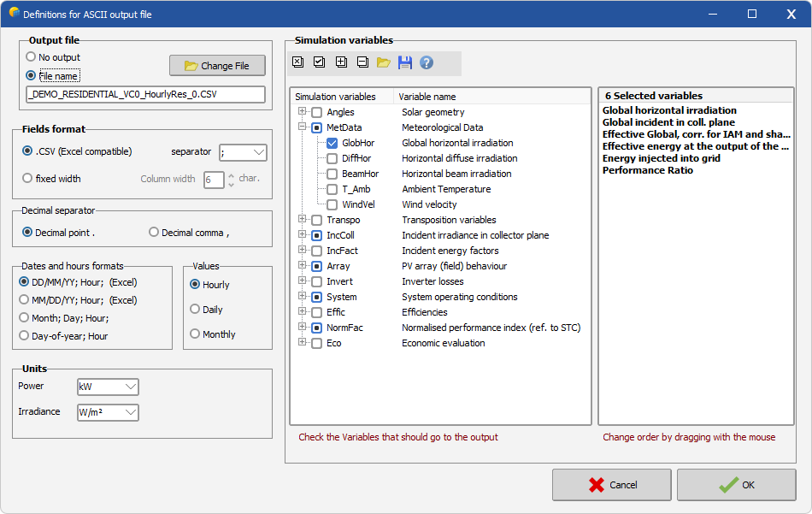Uncheck the GlobHor variable

(x=332, y=144)
